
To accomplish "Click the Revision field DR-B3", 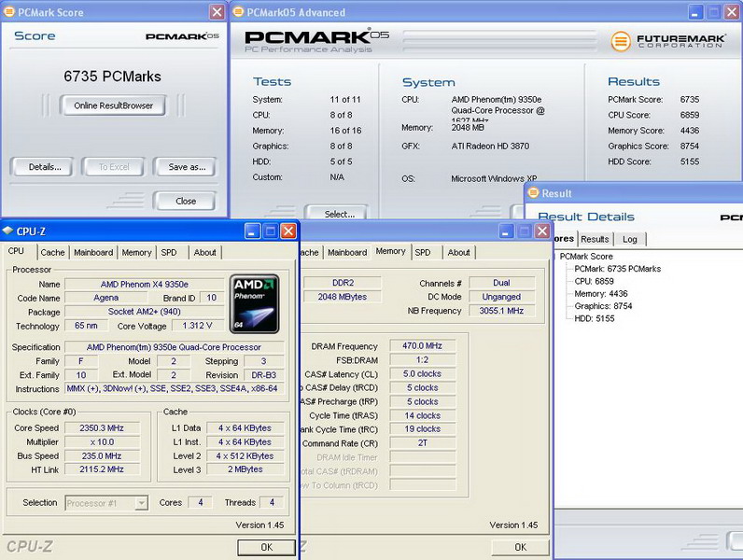I will 263,375.
